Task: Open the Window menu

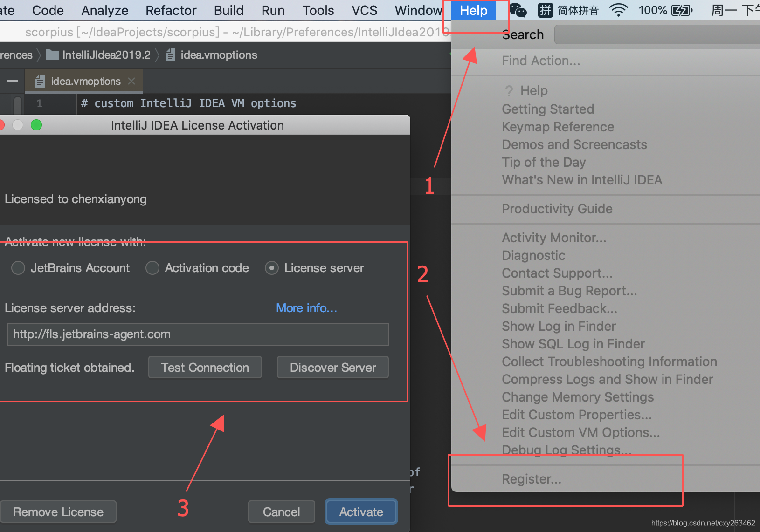Action: [418, 10]
